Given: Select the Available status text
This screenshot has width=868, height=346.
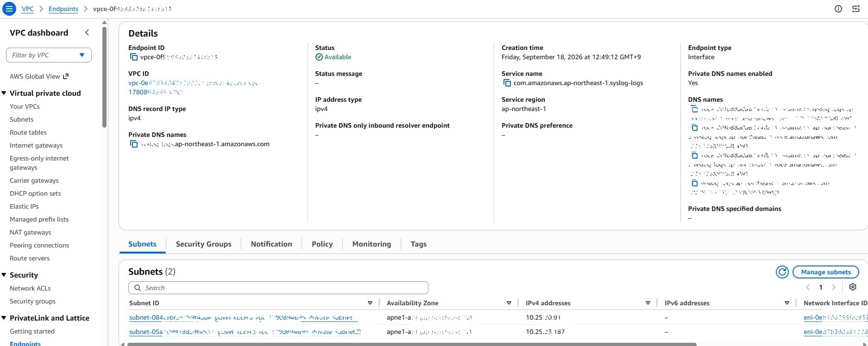Looking at the screenshot, I should 338,57.
